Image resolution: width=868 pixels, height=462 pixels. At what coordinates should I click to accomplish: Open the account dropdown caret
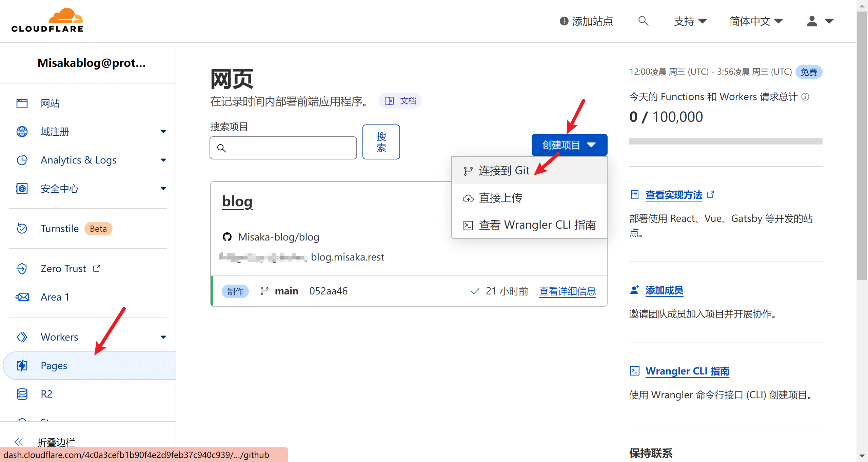coord(829,21)
